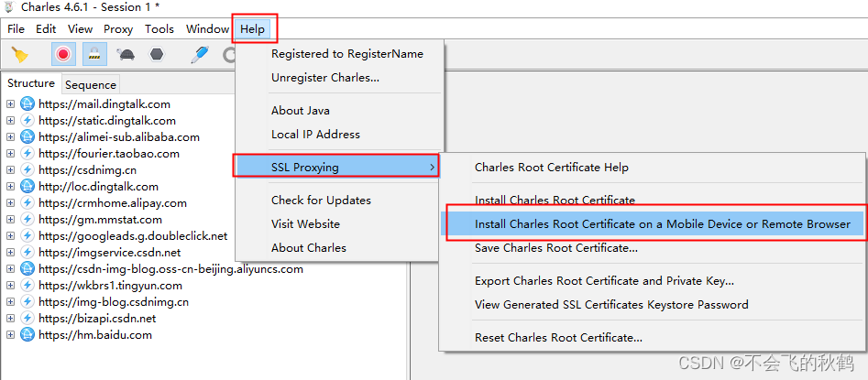Choose Save Charles Root Certificate...
This screenshot has height=380, width=868.
(x=556, y=248)
